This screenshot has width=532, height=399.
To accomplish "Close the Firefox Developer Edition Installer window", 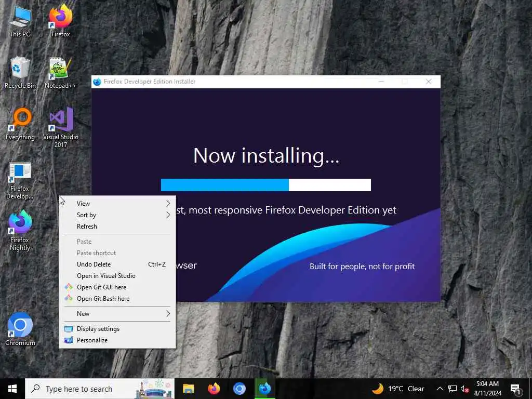I will [429, 82].
